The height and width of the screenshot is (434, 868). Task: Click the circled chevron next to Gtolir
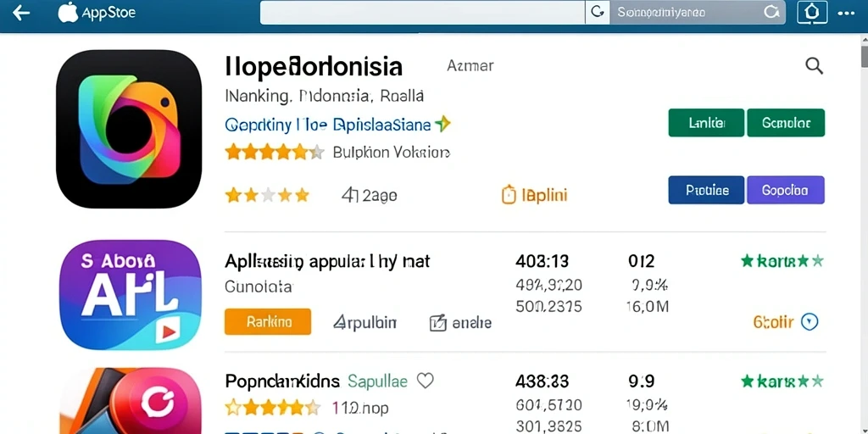[810, 321]
